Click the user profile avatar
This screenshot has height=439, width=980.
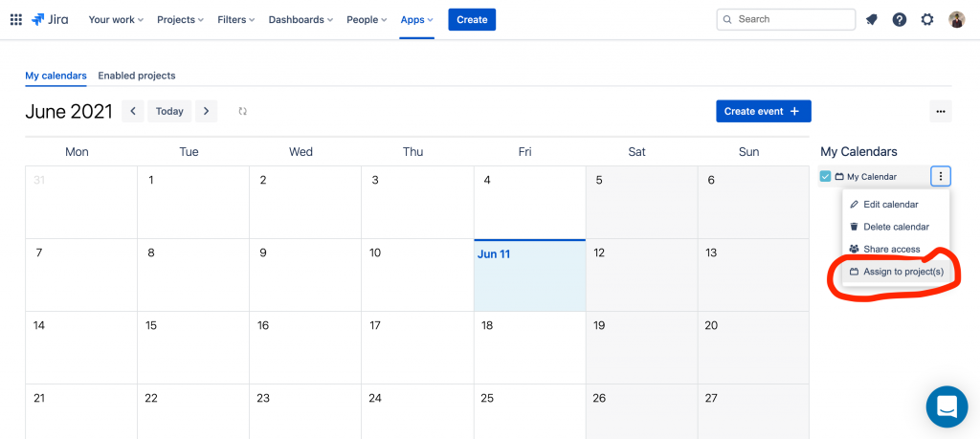[956, 19]
